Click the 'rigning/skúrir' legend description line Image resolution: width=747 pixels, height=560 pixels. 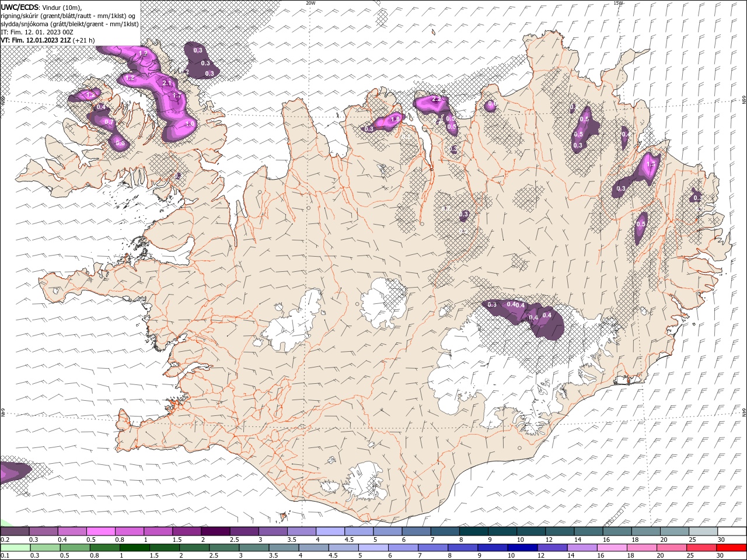[68, 16]
